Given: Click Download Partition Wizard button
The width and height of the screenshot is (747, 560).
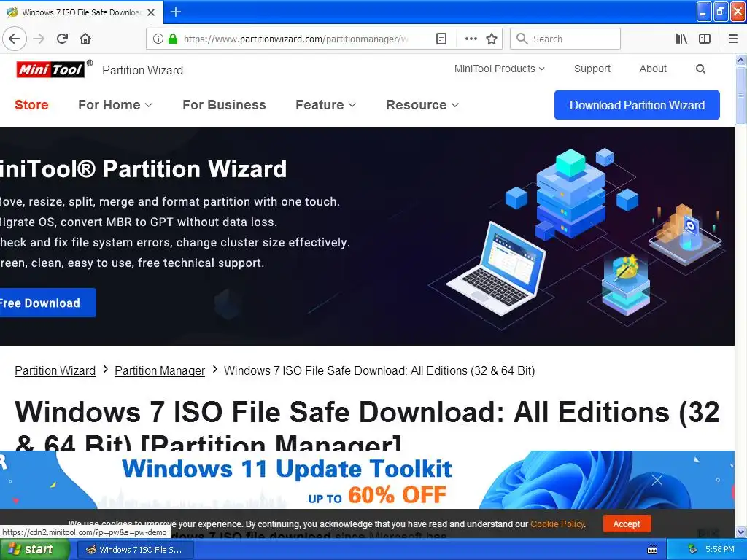Looking at the screenshot, I should (x=637, y=105).
